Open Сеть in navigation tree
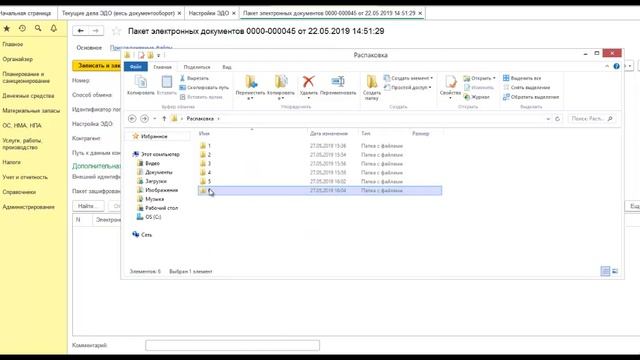This screenshot has height=360, width=640. tap(146, 235)
